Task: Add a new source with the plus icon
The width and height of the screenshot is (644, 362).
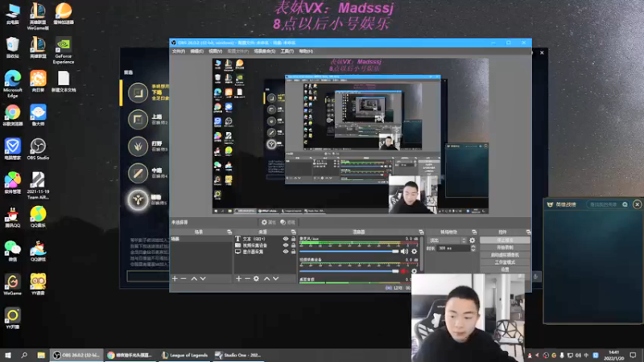Action: (238, 278)
